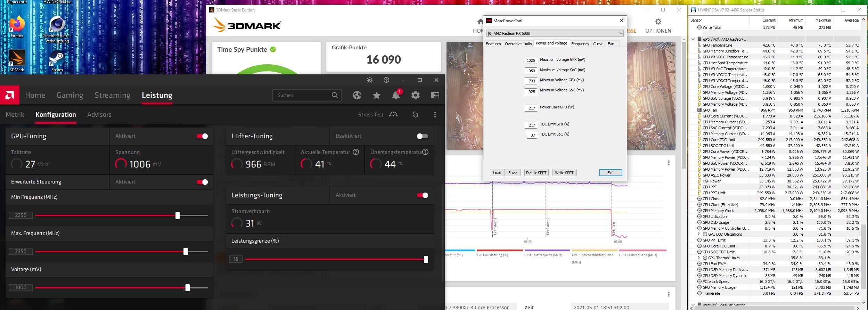Click Delete SPPT button
Screen dimensions: 868x310
point(536,173)
